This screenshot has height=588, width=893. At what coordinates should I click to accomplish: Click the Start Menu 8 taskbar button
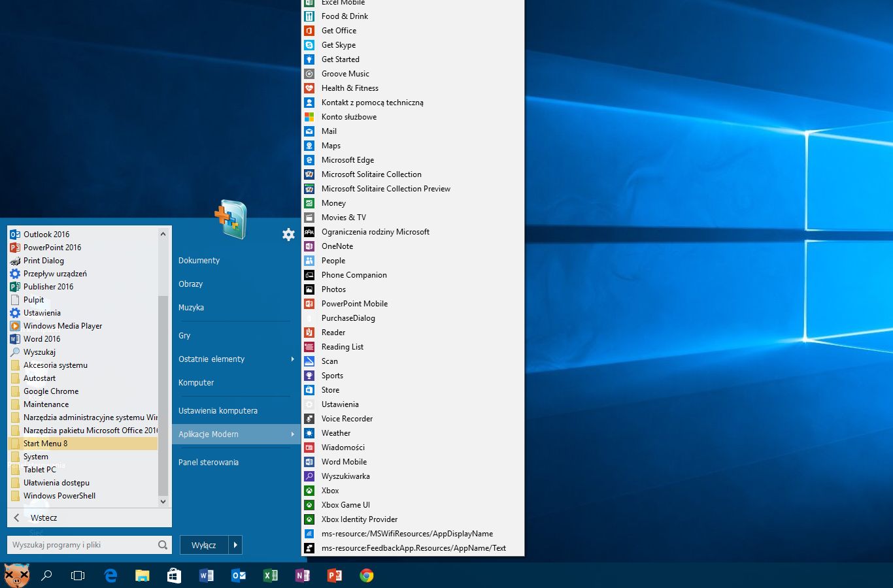click(x=16, y=576)
